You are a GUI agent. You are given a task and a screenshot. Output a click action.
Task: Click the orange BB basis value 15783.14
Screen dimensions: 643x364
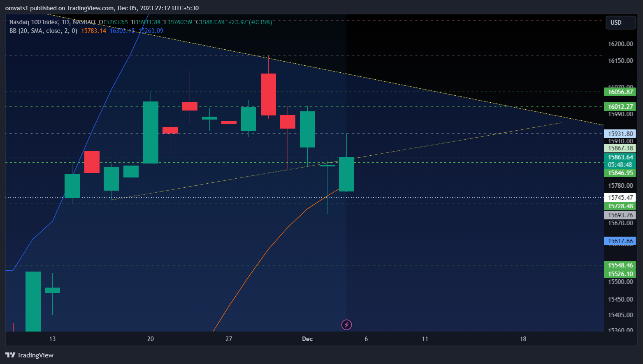click(93, 31)
